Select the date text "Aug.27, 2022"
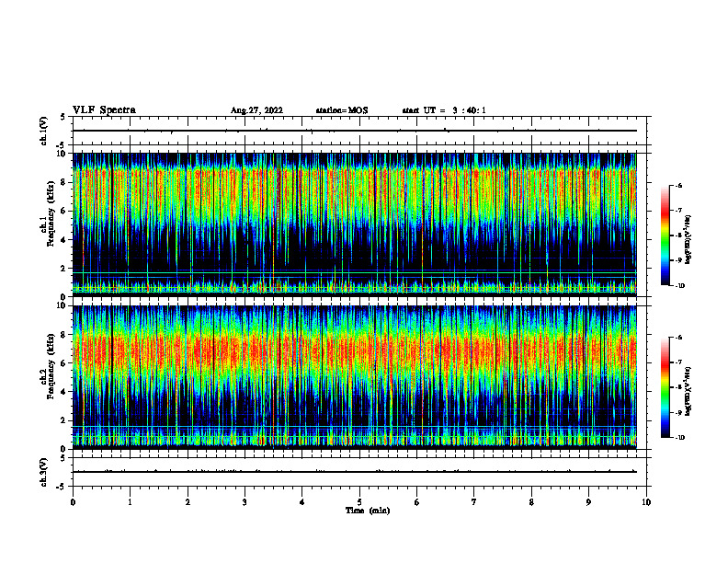 256,110
